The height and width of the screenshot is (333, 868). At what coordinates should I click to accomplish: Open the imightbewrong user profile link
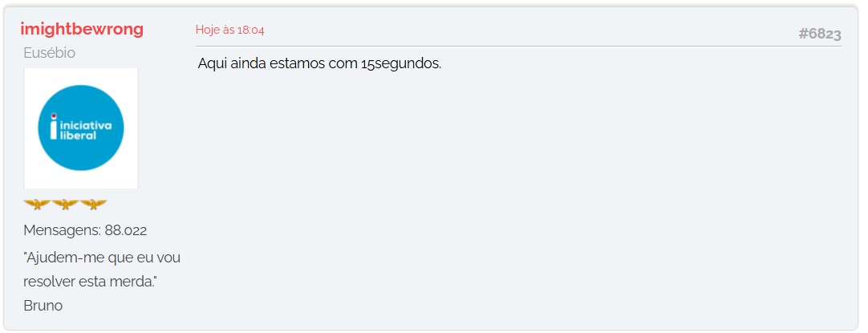click(82, 30)
